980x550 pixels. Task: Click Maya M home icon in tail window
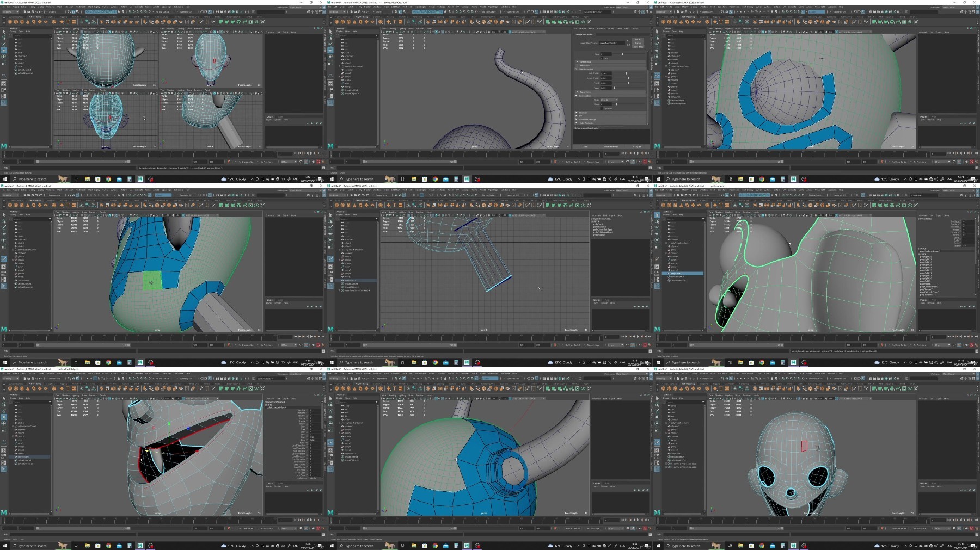coord(330,146)
